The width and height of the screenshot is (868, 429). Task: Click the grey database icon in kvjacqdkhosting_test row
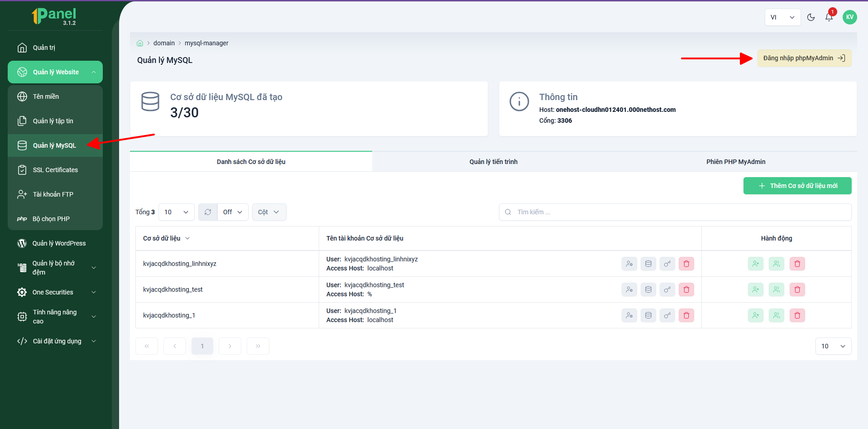point(648,289)
